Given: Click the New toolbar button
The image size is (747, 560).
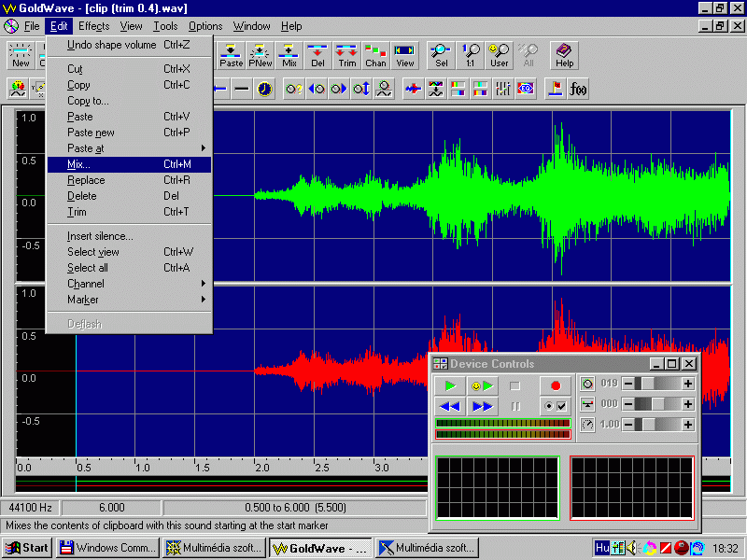Looking at the screenshot, I should pos(21,55).
